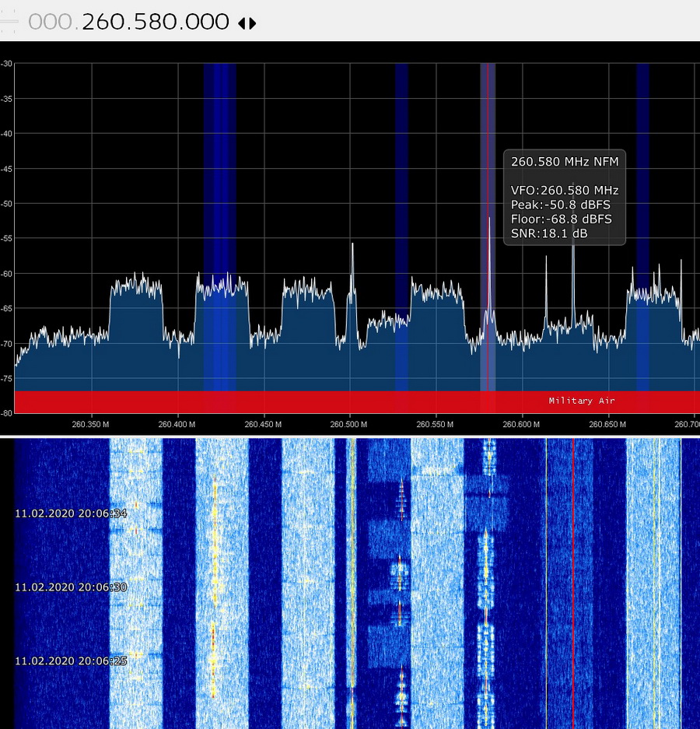Viewport: 700px width, 729px height.
Task: Click the Military Air band label
Action: pyautogui.click(x=581, y=401)
